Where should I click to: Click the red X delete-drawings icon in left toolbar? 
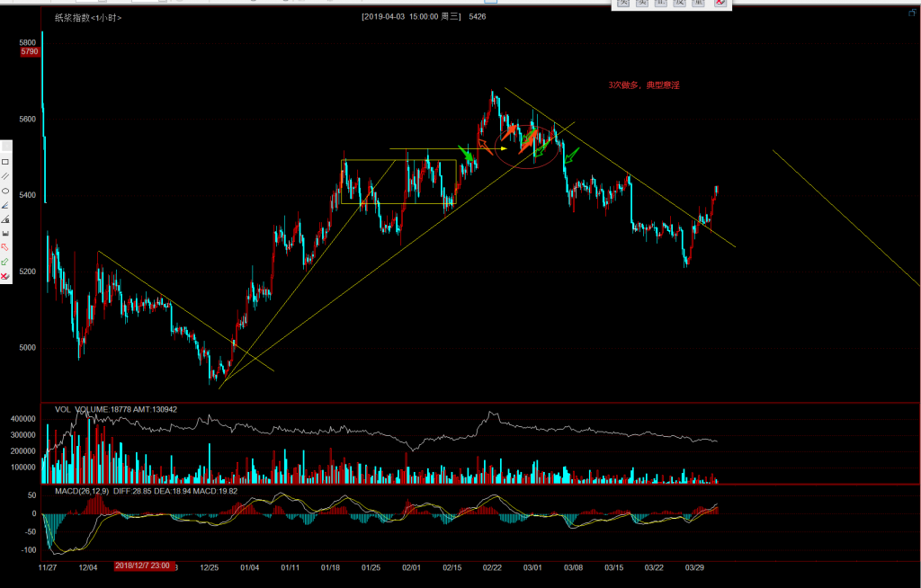pos(4,276)
